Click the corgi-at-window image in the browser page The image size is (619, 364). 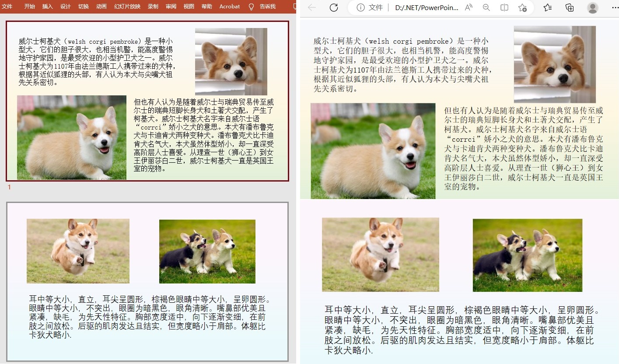(x=555, y=64)
